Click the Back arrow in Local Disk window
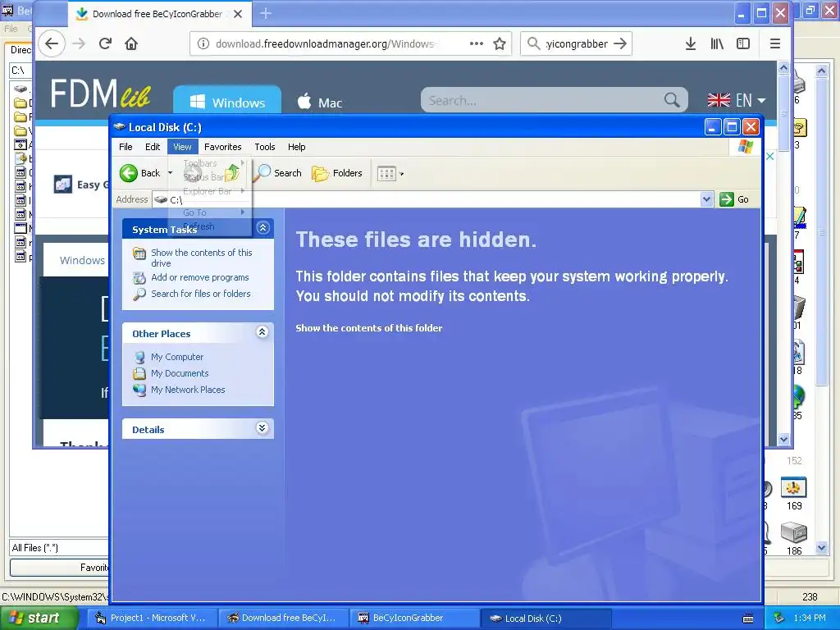840x630 pixels. [x=129, y=173]
